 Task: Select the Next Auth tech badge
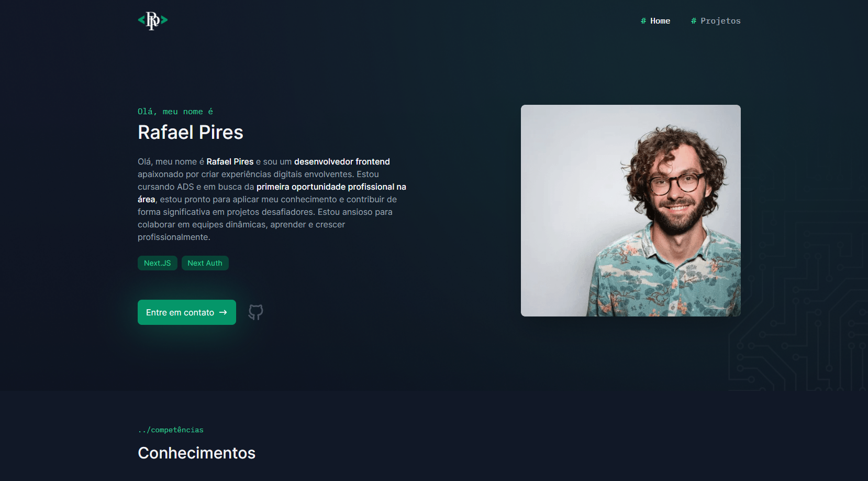pos(205,263)
